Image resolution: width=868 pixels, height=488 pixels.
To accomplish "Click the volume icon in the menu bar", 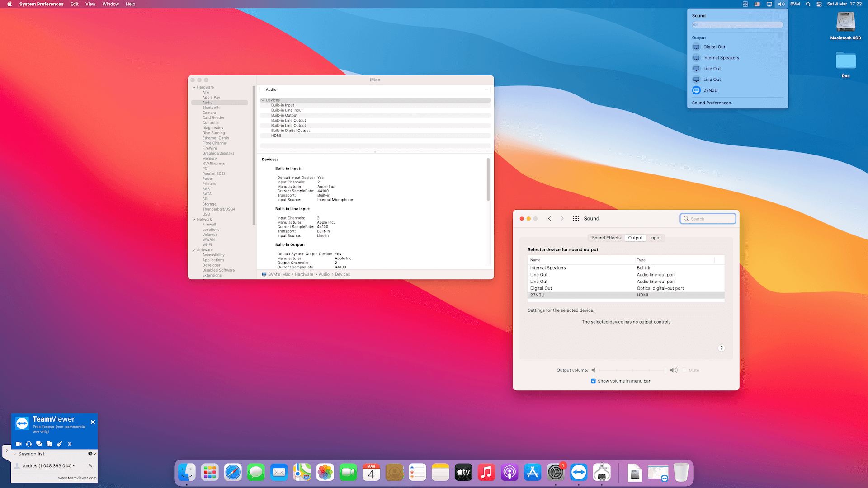I will click(781, 4).
